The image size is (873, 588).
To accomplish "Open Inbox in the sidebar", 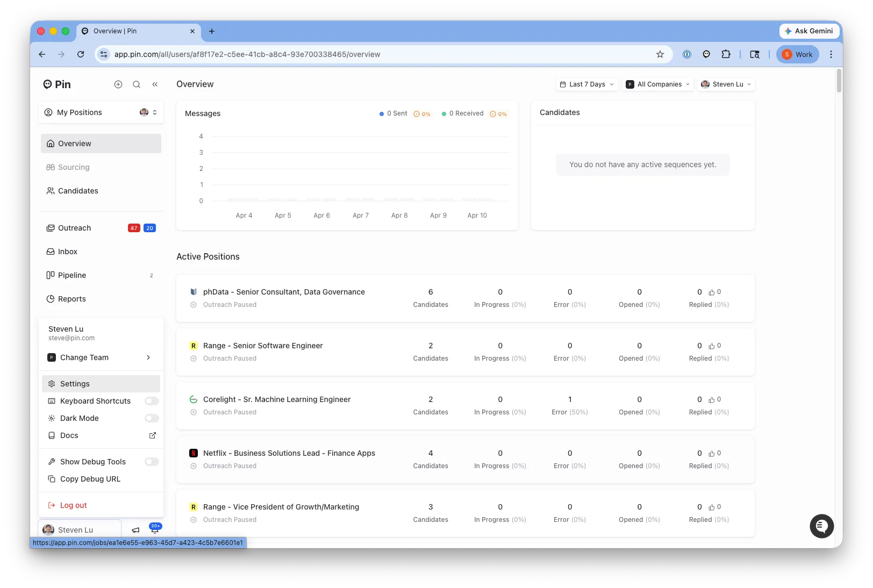I will point(101,252).
